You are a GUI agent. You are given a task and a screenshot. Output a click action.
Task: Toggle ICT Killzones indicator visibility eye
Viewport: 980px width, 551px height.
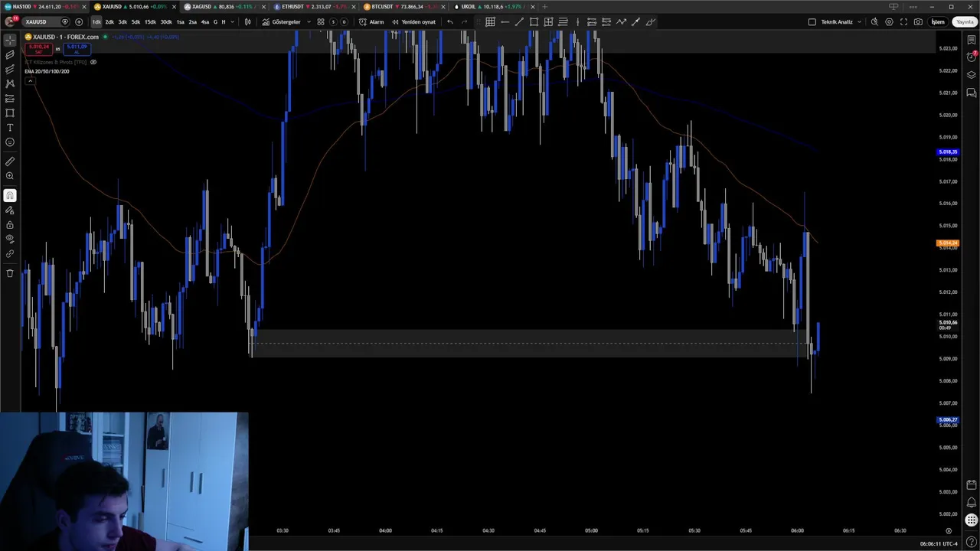(93, 62)
